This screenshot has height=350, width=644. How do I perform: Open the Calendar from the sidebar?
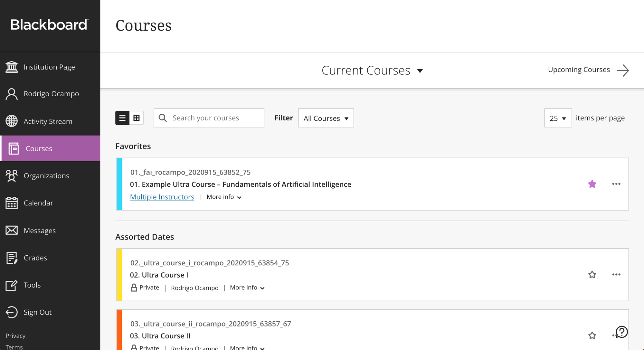click(x=38, y=203)
